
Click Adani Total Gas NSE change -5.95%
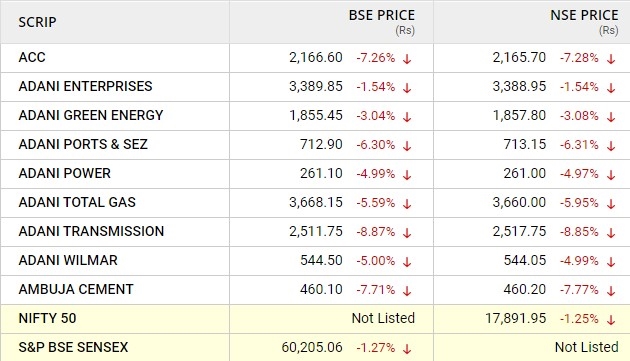(x=579, y=203)
